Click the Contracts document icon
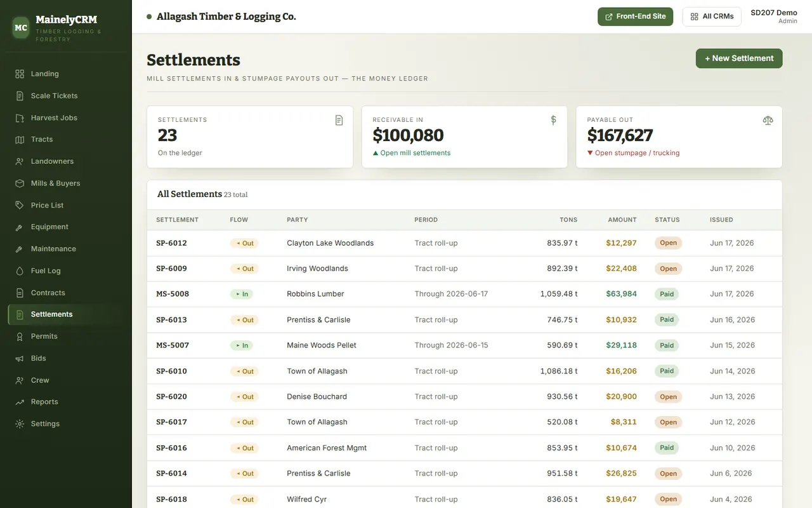 [x=20, y=293]
